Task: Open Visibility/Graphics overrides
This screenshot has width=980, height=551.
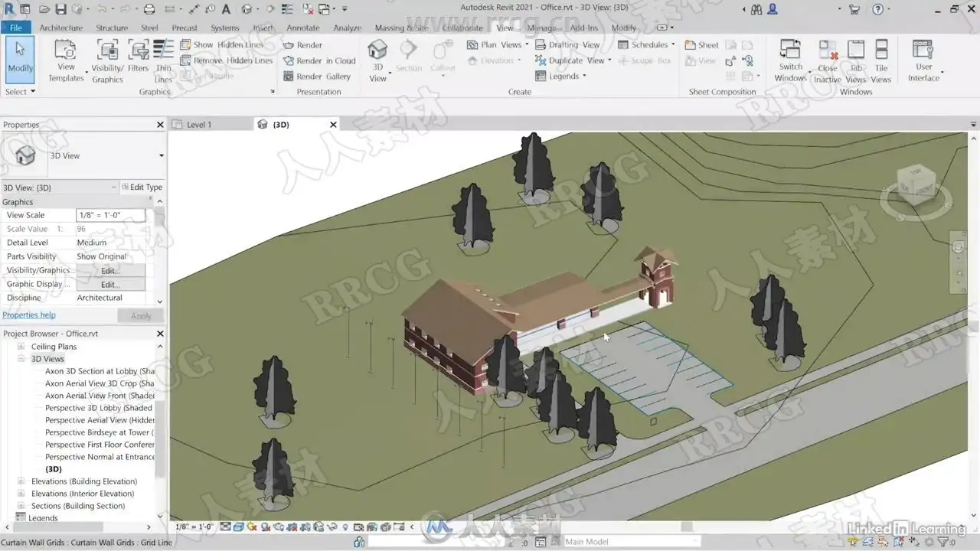Action: (107, 61)
